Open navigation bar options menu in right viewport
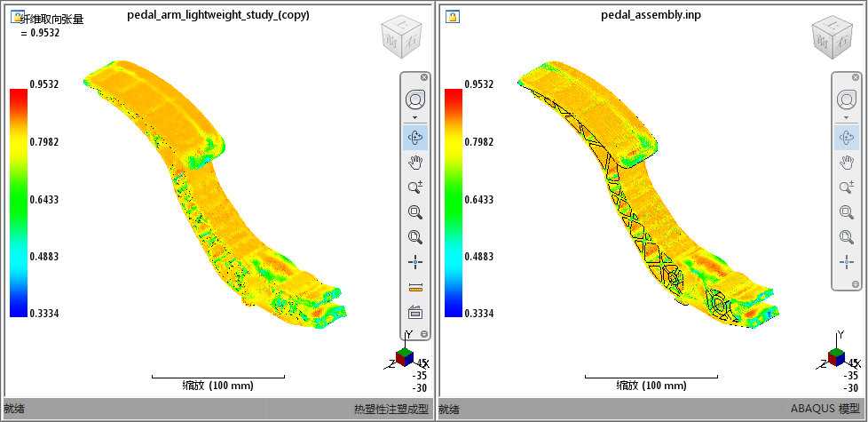 [856, 283]
